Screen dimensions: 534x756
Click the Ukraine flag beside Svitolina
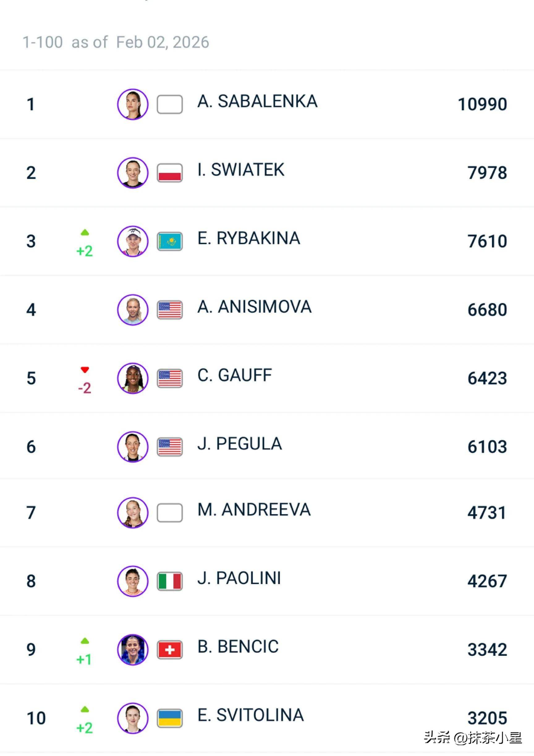tap(170, 718)
